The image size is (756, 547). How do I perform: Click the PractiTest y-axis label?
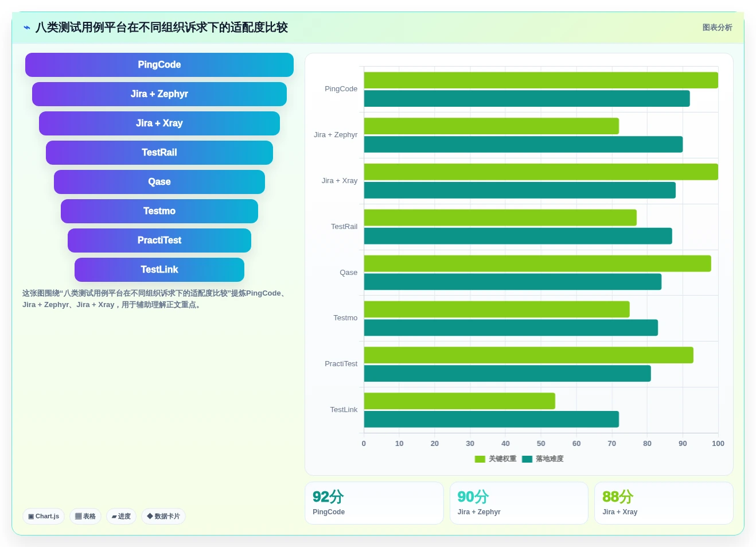point(341,364)
